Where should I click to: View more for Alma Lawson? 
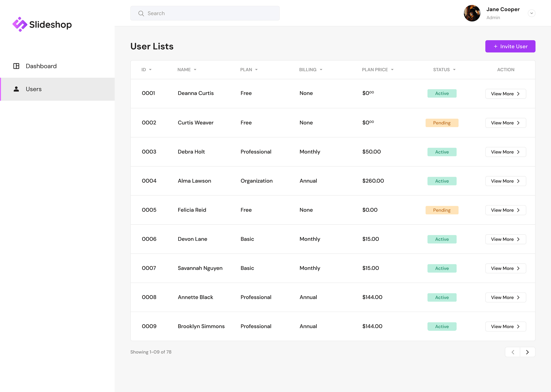click(x=505, y=181)
